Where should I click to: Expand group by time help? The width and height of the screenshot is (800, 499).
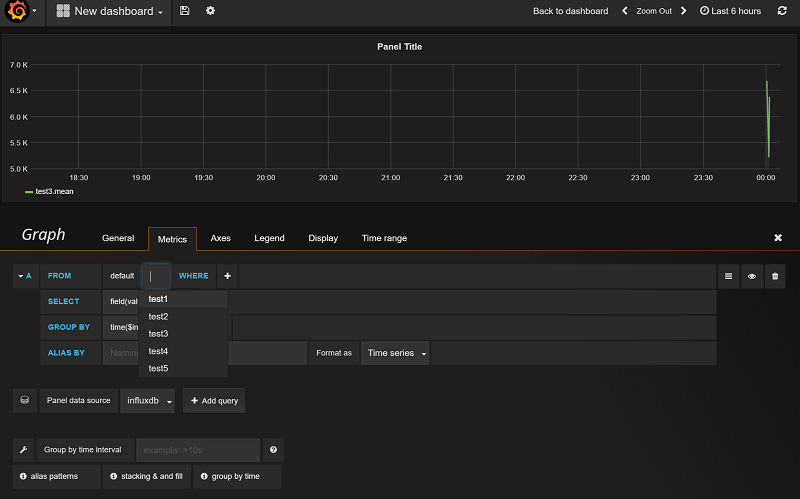pos(237,476)
